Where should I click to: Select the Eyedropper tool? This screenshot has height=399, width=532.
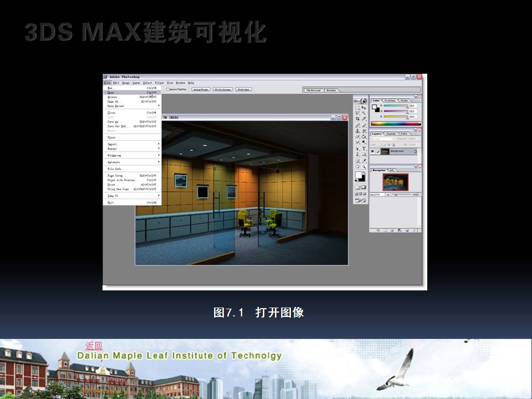coord(364,161)
